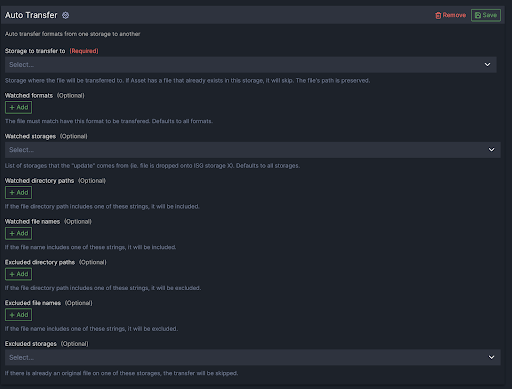Add a watched format entry
Screen dimensions: 512x389
click(18, 107)
